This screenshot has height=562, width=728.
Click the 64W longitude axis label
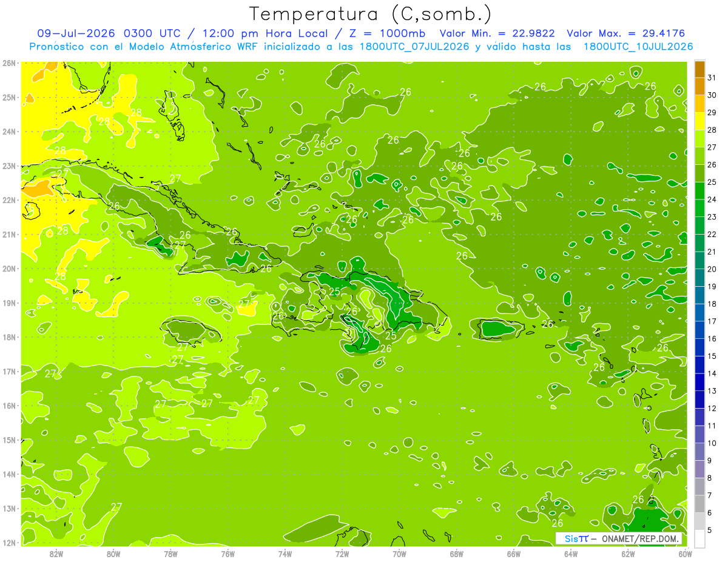click(571, 554)
